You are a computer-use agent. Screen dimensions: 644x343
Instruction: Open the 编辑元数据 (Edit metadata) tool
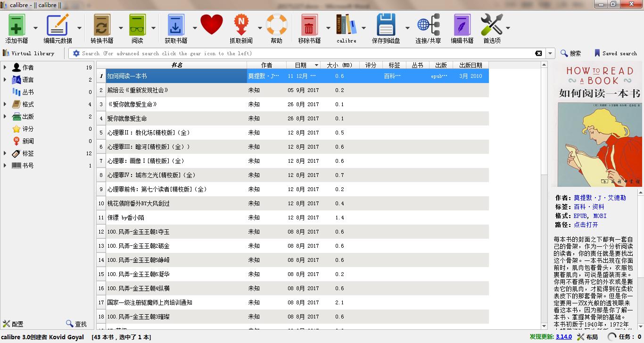pos(58,24)
